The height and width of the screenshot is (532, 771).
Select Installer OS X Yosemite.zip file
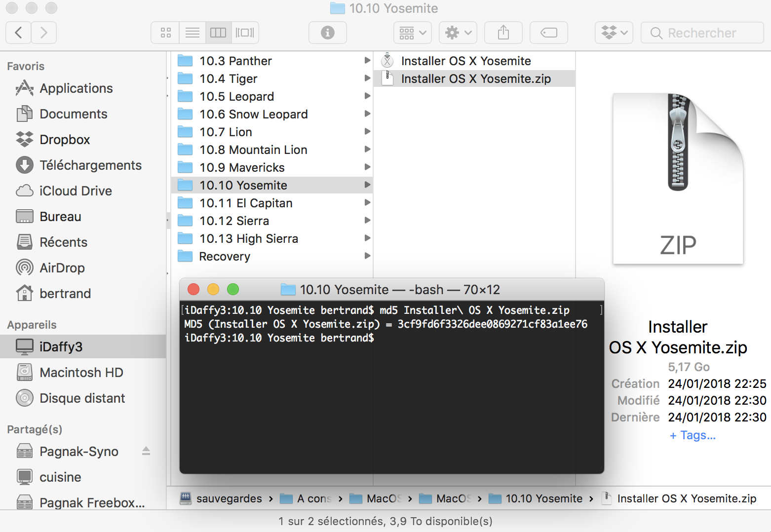click(x=474, y=78)
